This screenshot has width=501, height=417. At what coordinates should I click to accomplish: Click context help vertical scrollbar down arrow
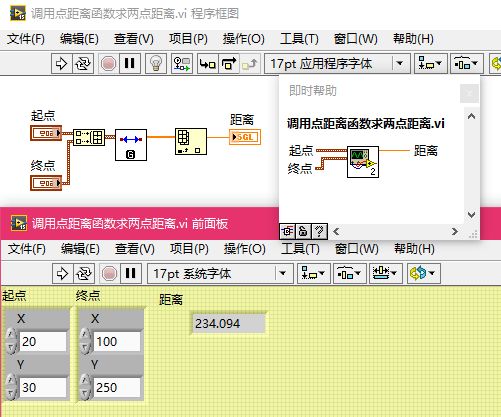[x=471, y=215]
